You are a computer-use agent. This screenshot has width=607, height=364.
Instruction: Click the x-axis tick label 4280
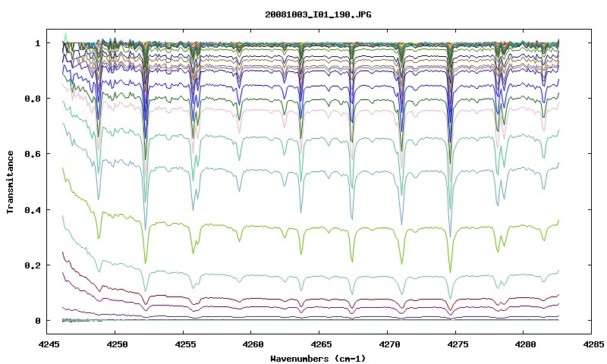pyautogui.click(x=524, y=344)
